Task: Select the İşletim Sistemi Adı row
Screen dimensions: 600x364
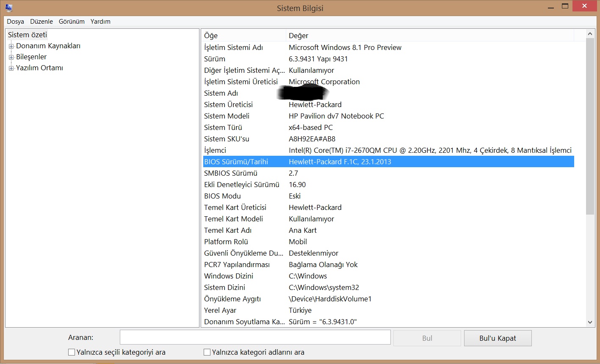Action: pos(389,47)
